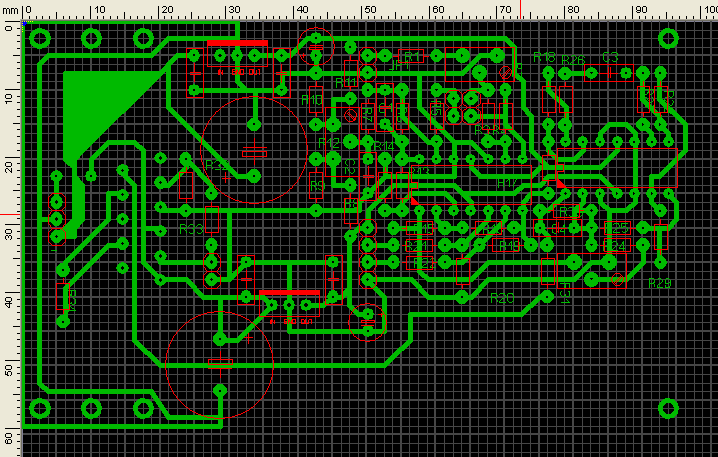
Task: Click the R29 resistor label
Action: [x=660, y=283]
